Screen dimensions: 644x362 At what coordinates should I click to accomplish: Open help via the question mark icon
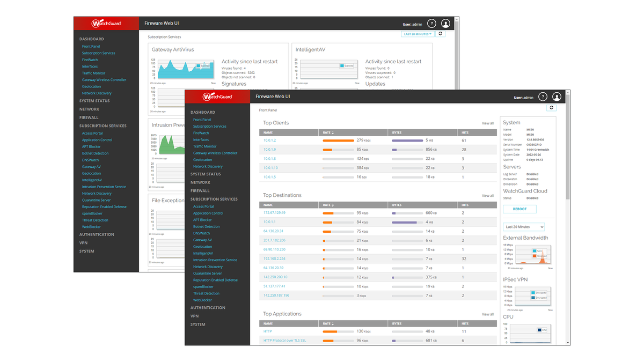click(x=543, y=97)
